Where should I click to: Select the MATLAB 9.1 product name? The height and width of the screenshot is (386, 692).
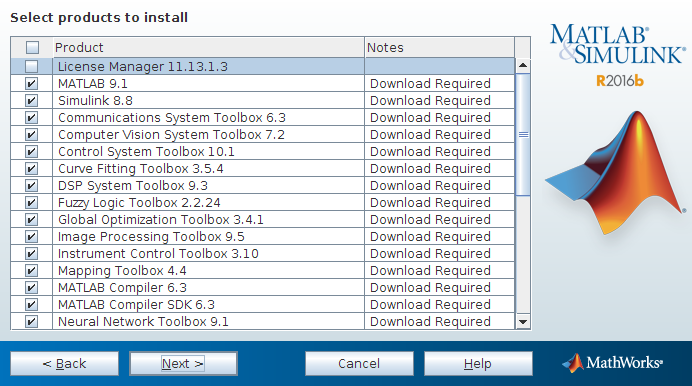(x=93, y=83)
